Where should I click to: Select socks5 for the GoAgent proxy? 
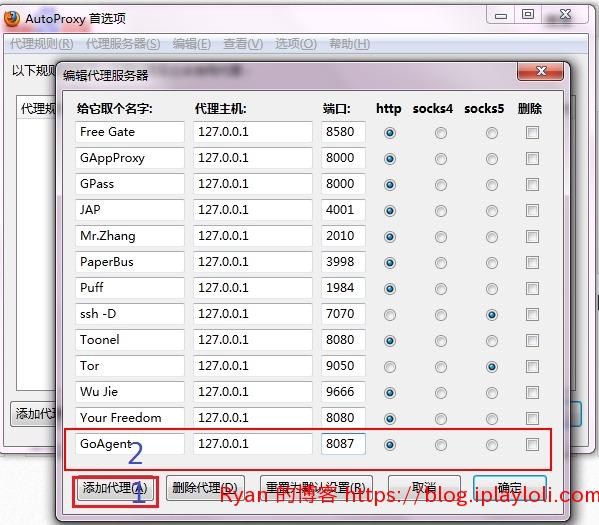pyautogui.click(x=492, y=445)
